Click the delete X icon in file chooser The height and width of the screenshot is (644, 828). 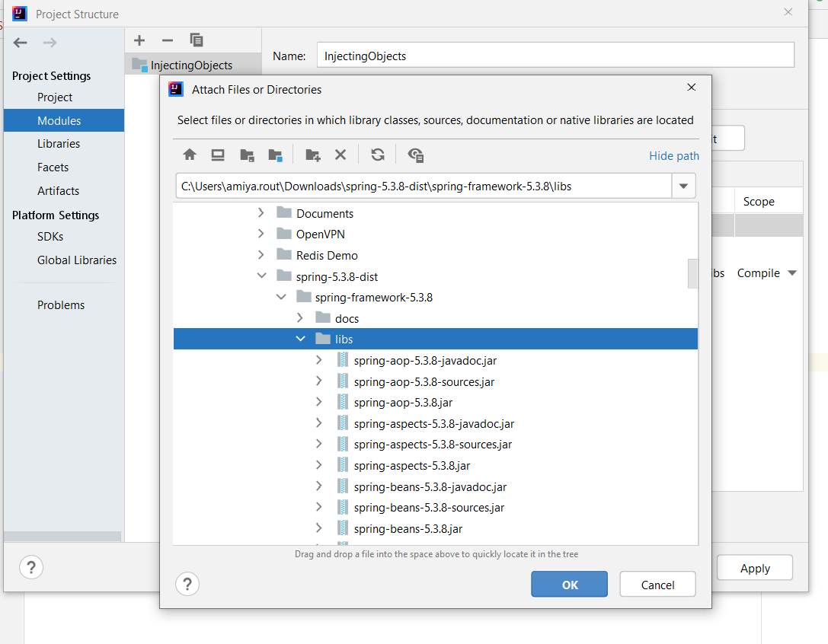click(x=340, y=155)
